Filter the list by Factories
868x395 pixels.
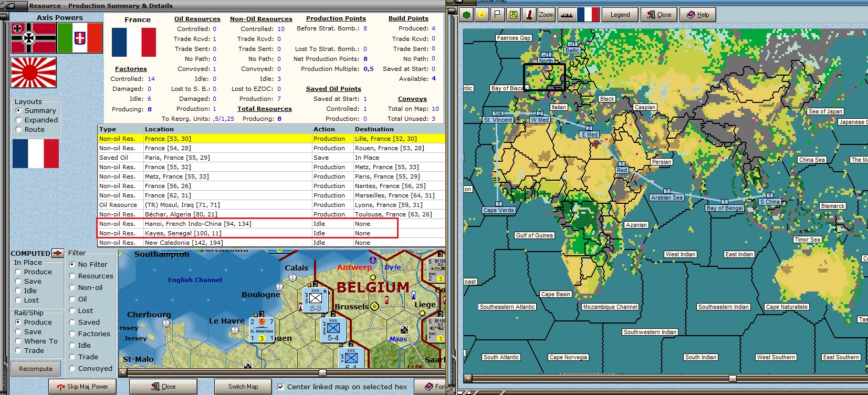(x=72, y=334)
